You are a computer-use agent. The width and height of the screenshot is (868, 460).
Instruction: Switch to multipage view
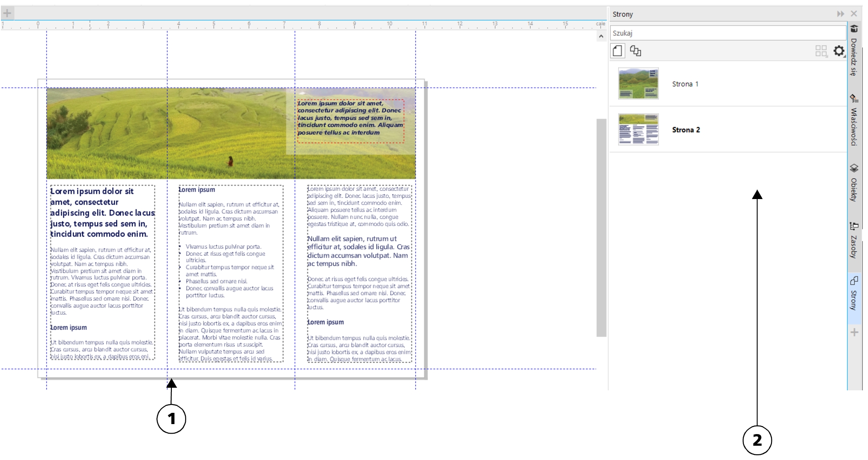[636, 51]
